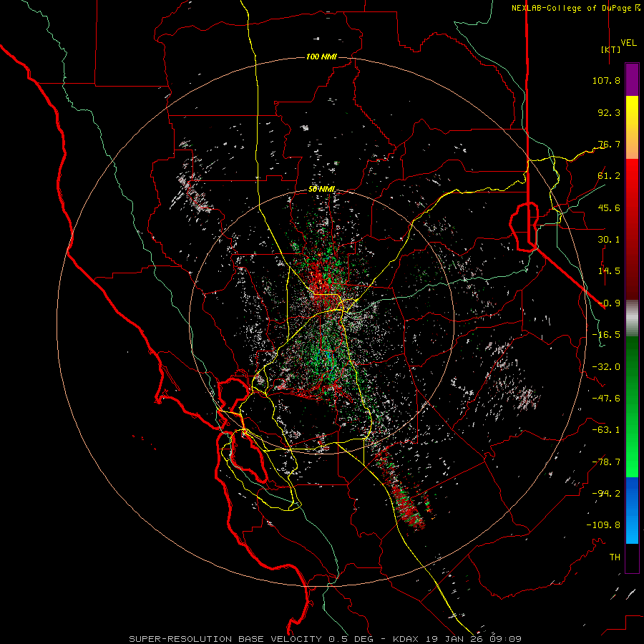Viewport: 644px width, 644px height.
Task: Click the 14.5 velocity scale value
Action: [609, 271]
